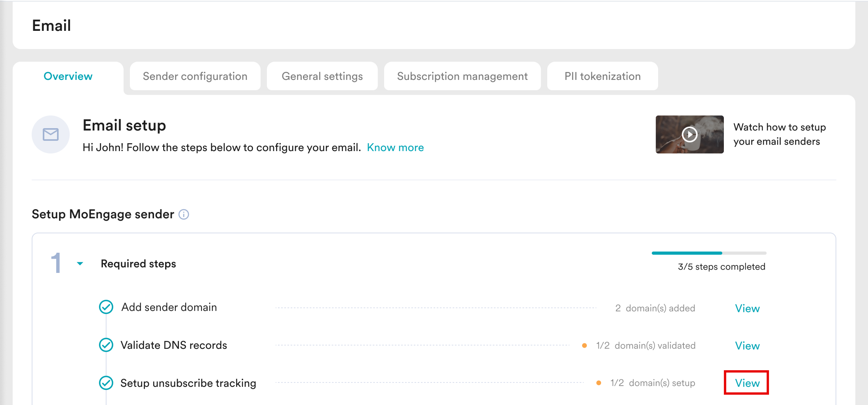
Task: Go to the General settings tab
Action: pos(322,76)
